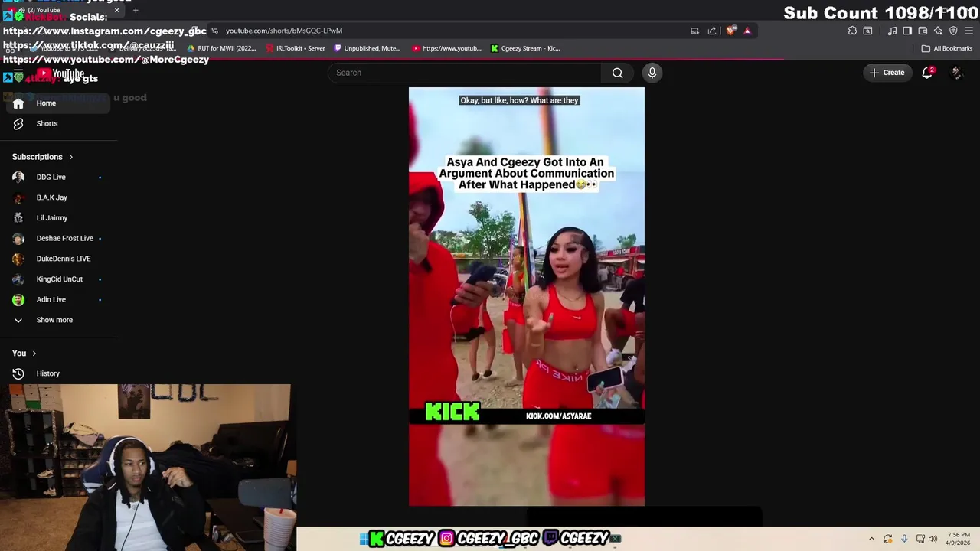This screenshot has height=551, width=980.
Task: Open IRLToolkit Server bookmark
Action: pyautogui.click(x=296, y=48)
